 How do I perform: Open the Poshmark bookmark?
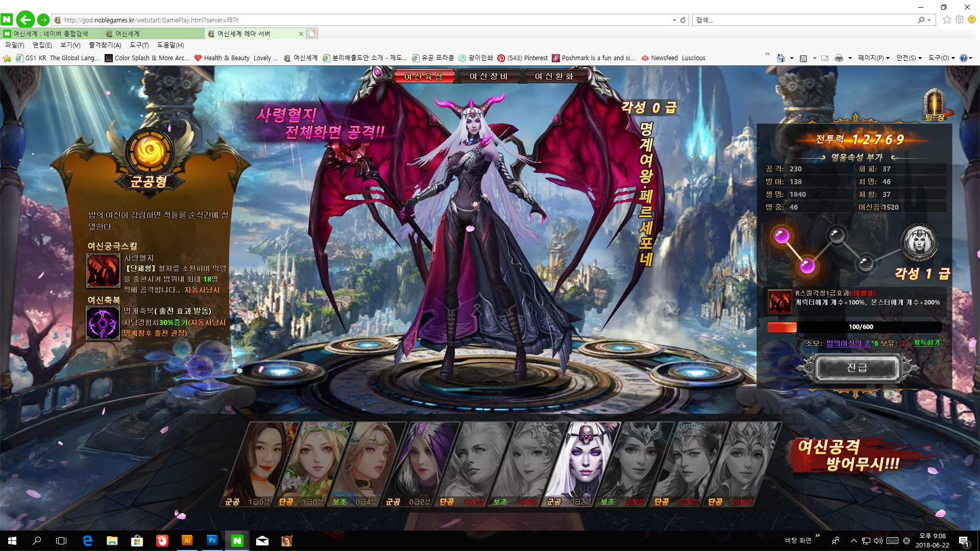click(x=593, y=58)
